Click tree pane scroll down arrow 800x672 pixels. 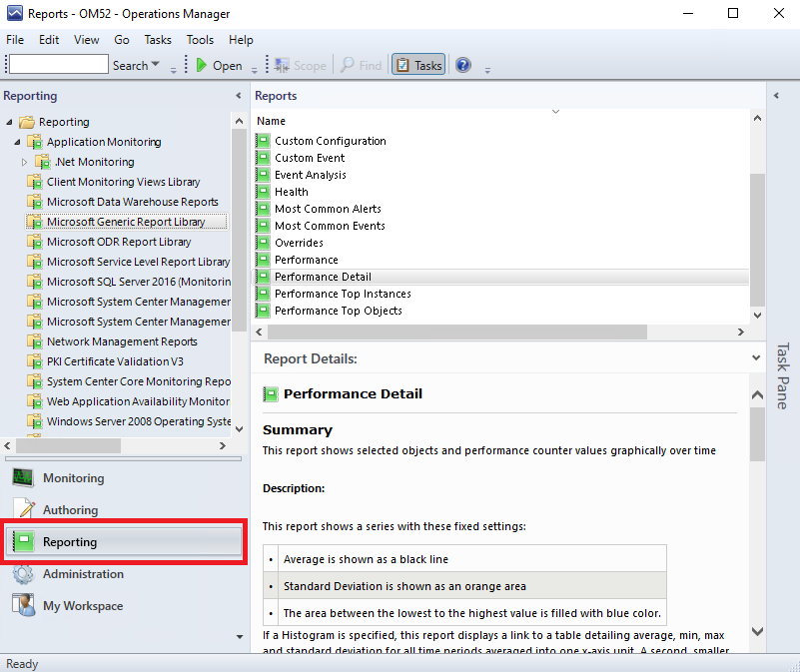tap(240, 429)
